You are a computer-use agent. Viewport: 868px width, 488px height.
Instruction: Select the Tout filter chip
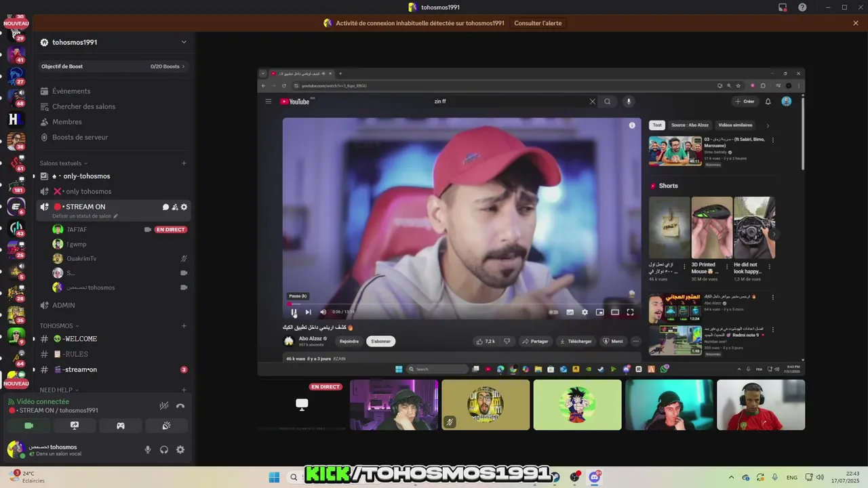pos(656,125)
